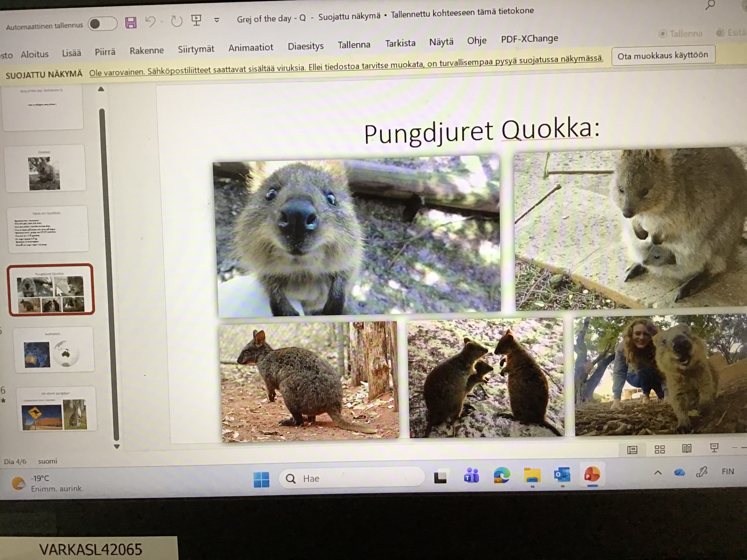The height and width of the screenshot is (560, 747).
Task: Open Reading view icon
Action: click(687, 449)
